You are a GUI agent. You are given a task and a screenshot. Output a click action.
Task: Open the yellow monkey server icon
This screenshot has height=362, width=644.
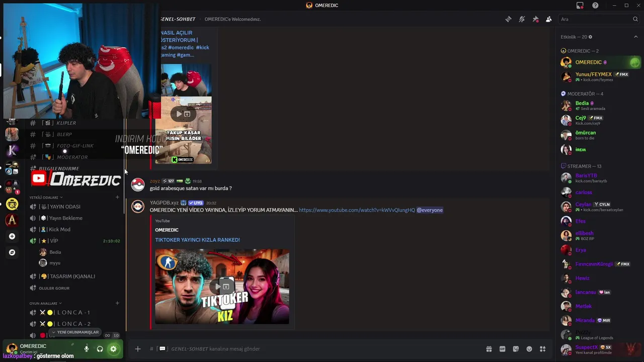(12, 204)
